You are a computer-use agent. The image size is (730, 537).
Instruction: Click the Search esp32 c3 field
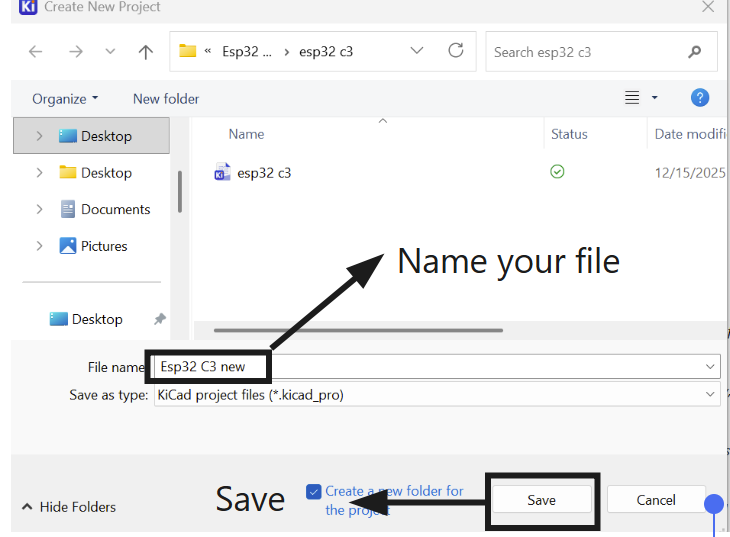point(601,52)
